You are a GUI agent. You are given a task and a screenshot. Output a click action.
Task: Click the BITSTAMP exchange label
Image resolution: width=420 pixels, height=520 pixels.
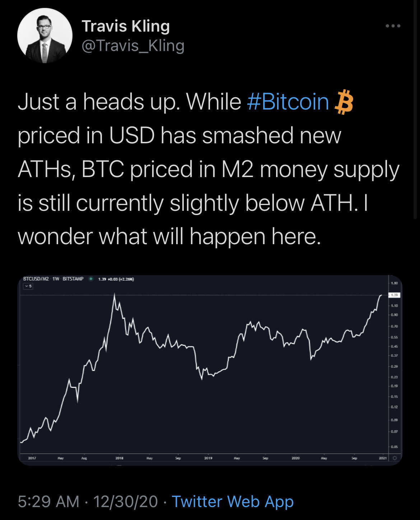coord(73,279)
